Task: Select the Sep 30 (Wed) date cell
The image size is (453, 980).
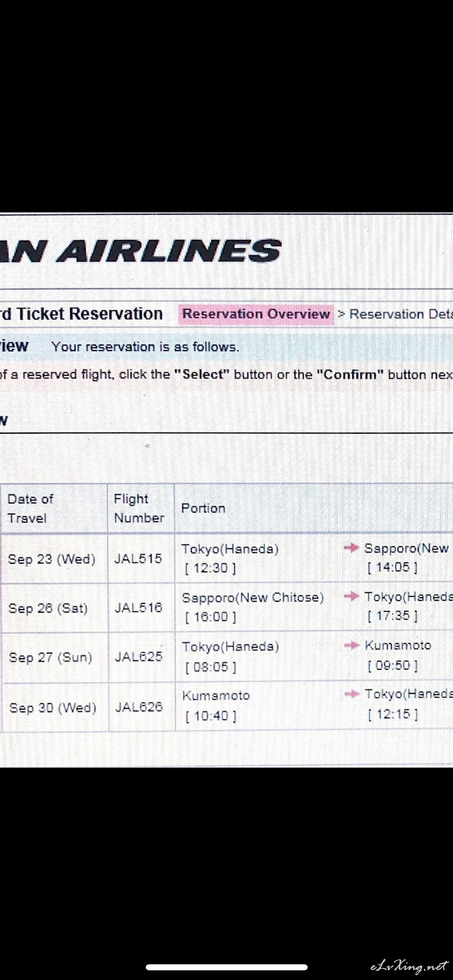Action: tap(53, 707)
